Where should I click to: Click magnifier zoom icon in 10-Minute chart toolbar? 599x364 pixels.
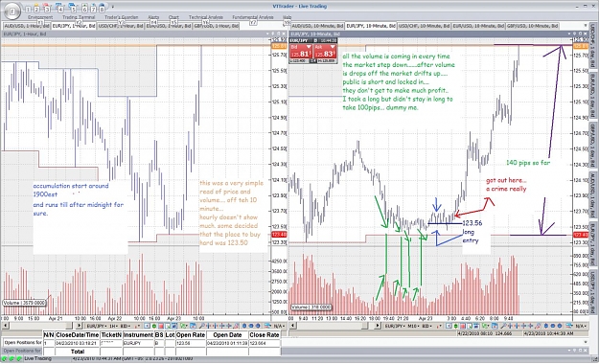point(503,326)
